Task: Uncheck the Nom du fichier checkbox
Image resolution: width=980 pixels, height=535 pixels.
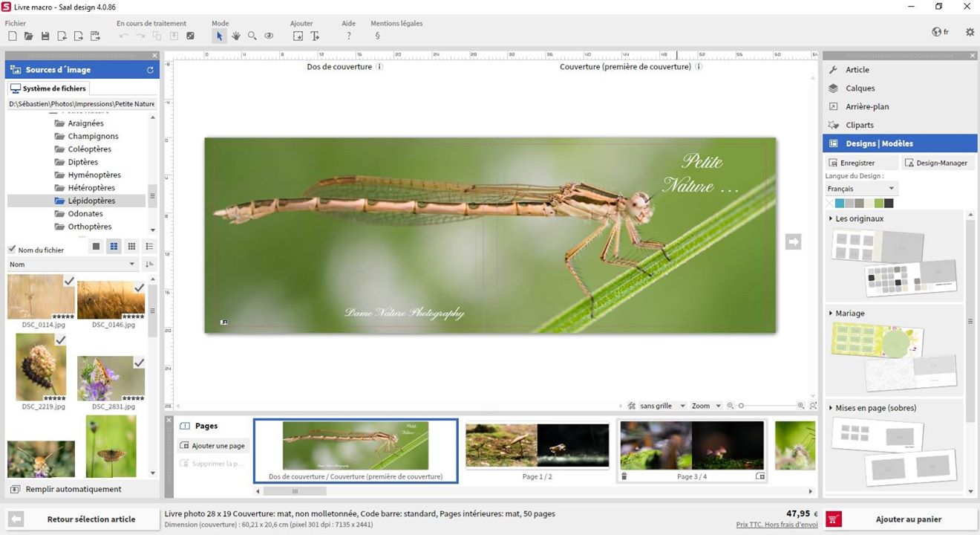Action: tap(12, 250)
